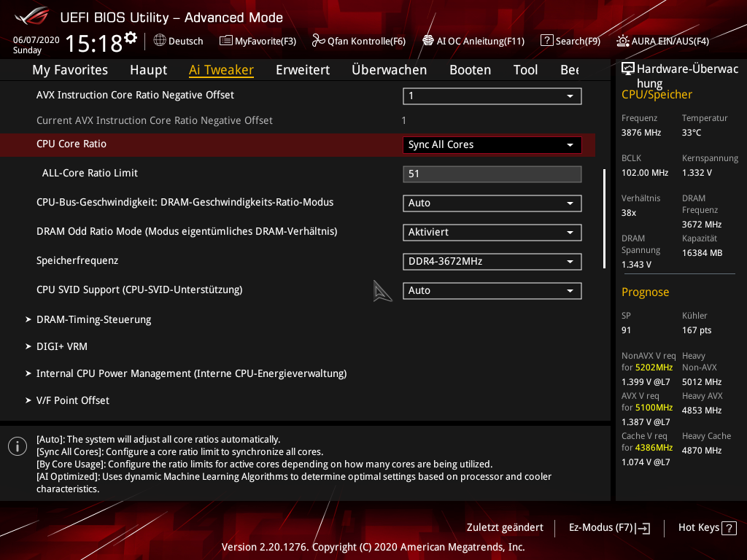Open CPU Core Ratio Sync All Cores dropdown

pos(492,145)
